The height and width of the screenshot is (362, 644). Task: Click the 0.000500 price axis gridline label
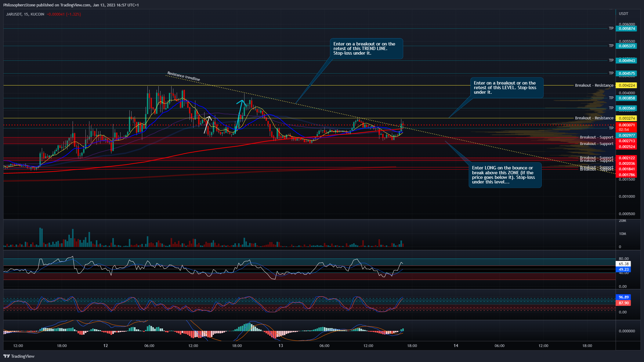[x=627, y=214]
